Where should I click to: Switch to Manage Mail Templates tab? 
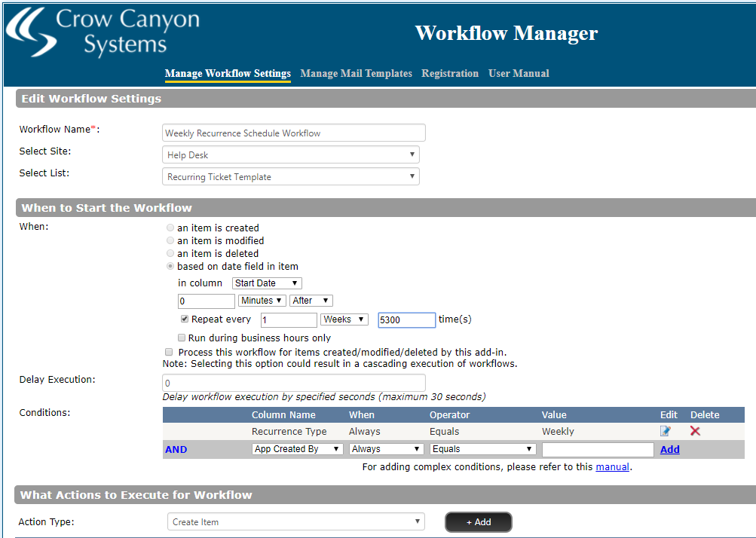coord(356,73)
